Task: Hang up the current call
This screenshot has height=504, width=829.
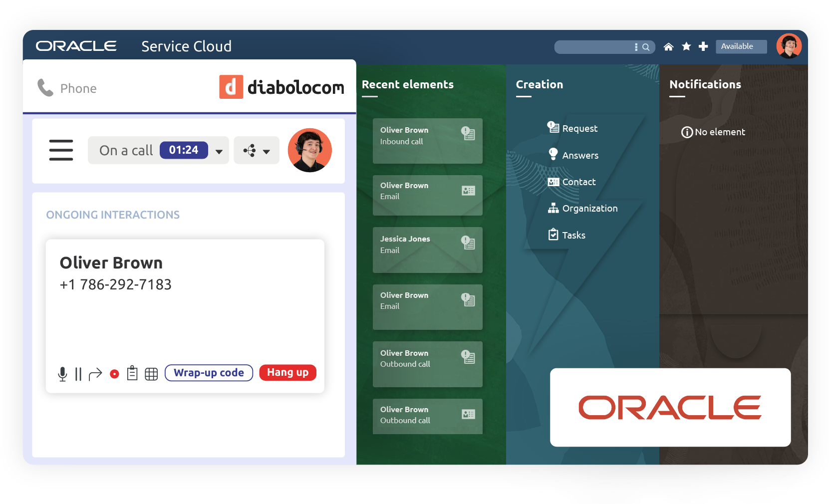Action: (x=287, y=372)
